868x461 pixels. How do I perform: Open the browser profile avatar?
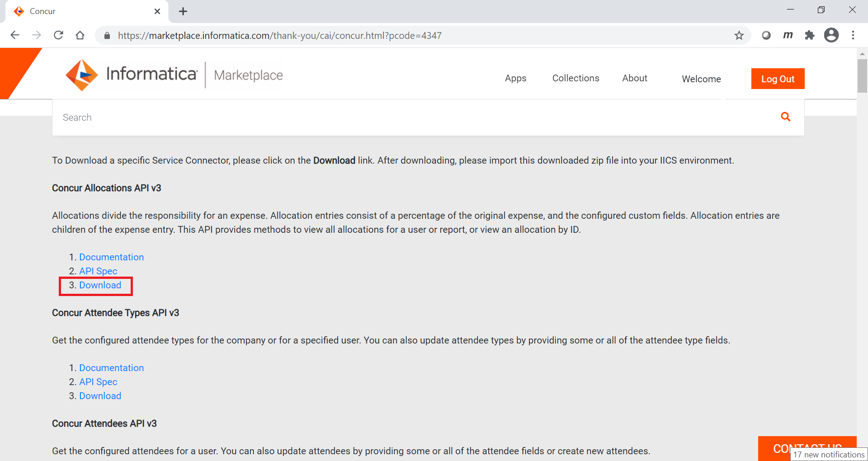tap(831, 35)
